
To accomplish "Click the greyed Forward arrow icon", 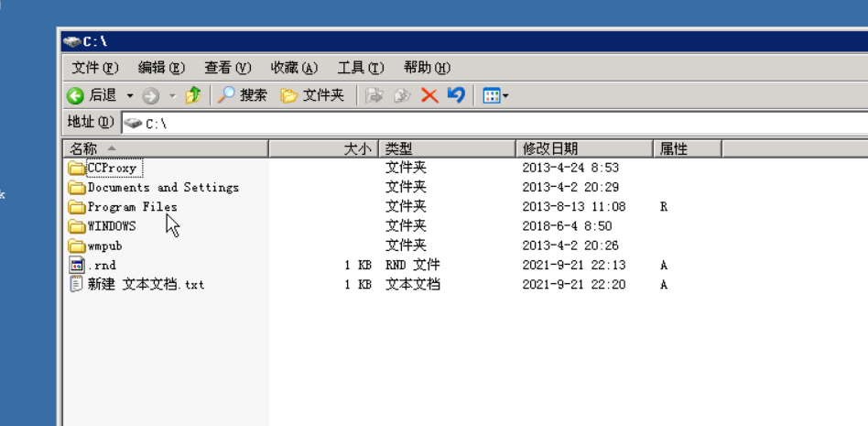I will 150,96.
